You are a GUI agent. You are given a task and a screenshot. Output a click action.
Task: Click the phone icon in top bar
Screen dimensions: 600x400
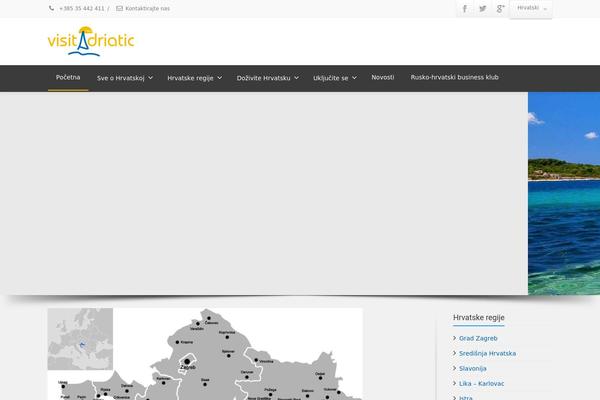[51, 8]
